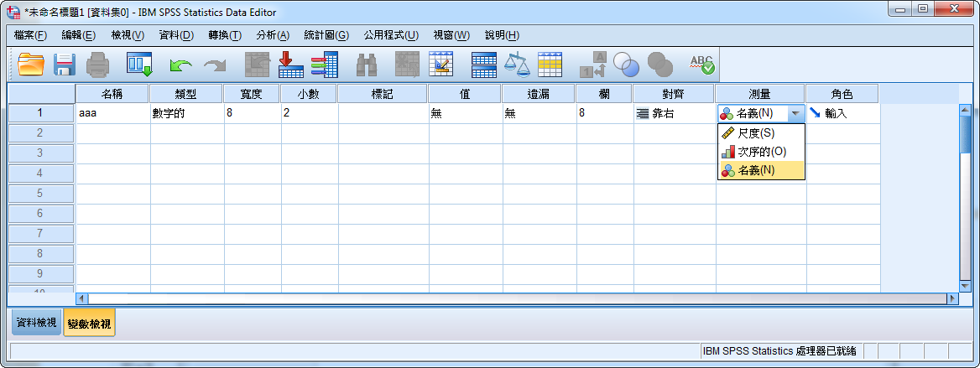Click the horizontal scrollbar right arrow

[x=952, y=298]
